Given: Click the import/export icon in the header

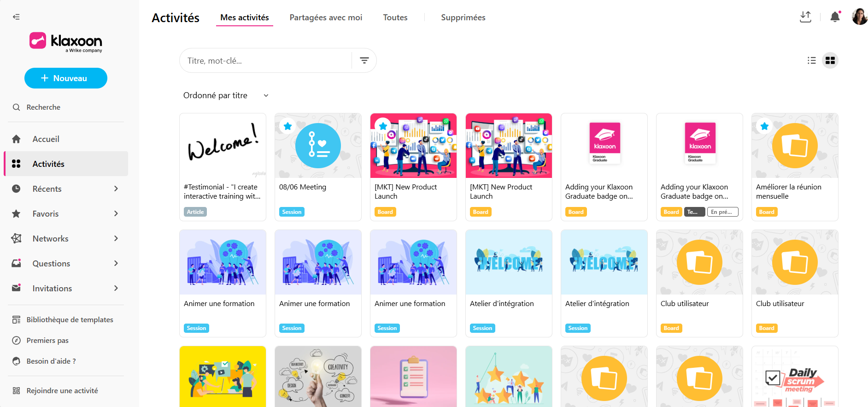Looking at the screenshot, I should point(805,17).
